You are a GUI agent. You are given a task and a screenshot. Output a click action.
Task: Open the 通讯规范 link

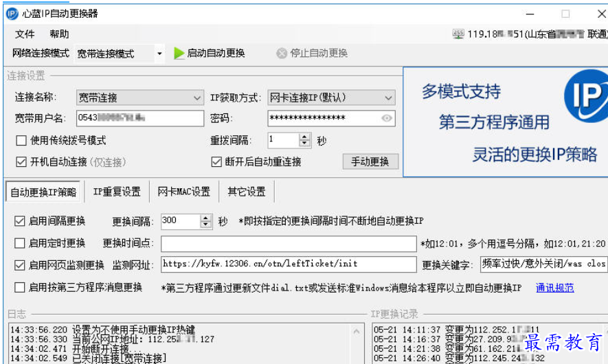[x=555, y=288]
